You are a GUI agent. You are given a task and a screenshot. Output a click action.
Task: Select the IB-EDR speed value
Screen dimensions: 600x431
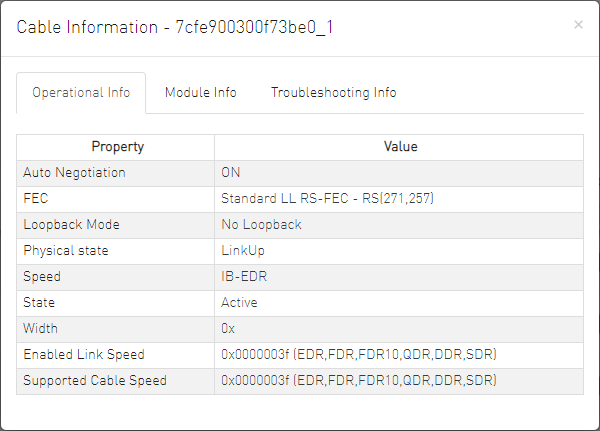(x=243, y=277)
